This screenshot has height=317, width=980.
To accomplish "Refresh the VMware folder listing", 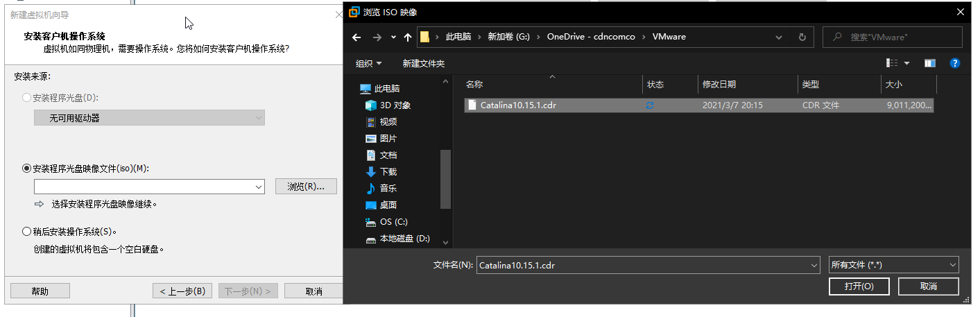I will point(802,37).
